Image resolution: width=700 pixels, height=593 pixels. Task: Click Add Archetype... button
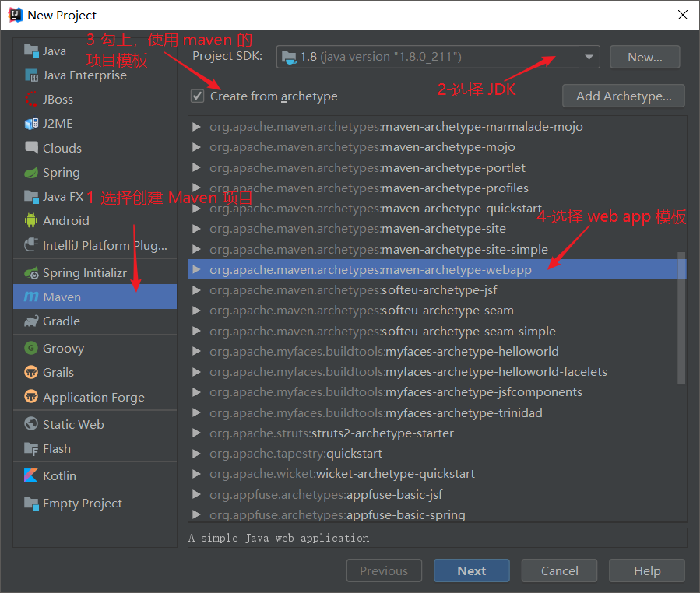point(623,96)
